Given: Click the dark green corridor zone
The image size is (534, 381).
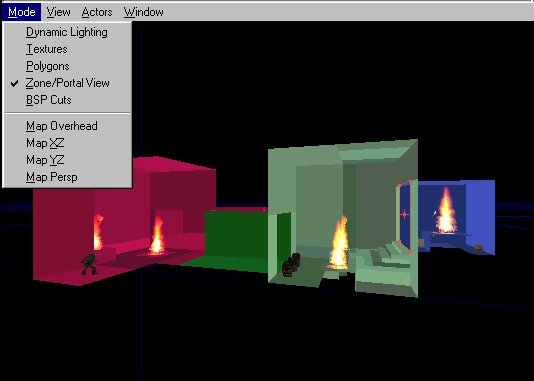Looking at the screenshot, I should click(x=236, y=237).
